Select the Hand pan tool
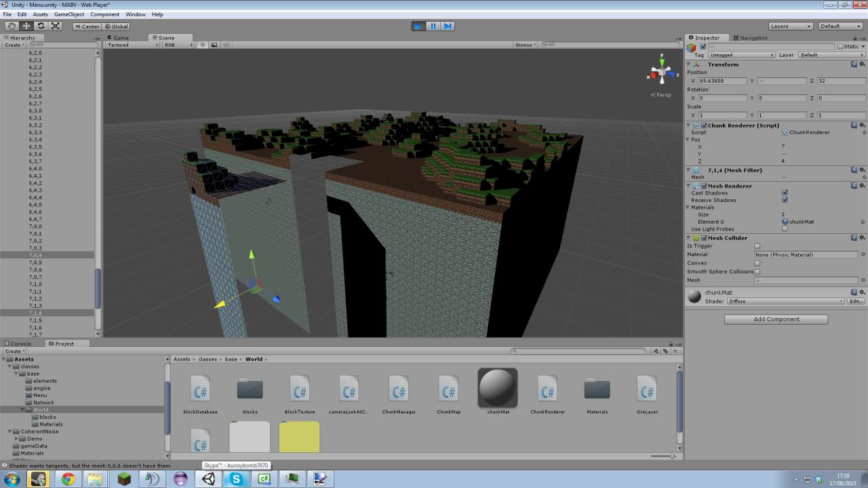 12,26
